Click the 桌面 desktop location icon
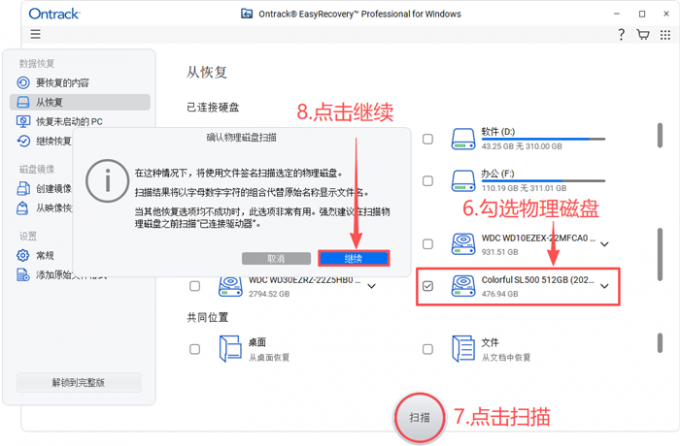 click(x=230, y=348)
